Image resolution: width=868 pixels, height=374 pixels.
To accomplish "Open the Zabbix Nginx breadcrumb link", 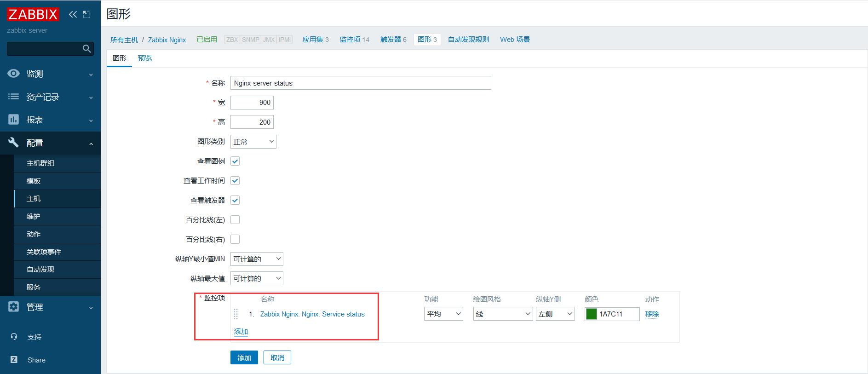I will point(167,40).
